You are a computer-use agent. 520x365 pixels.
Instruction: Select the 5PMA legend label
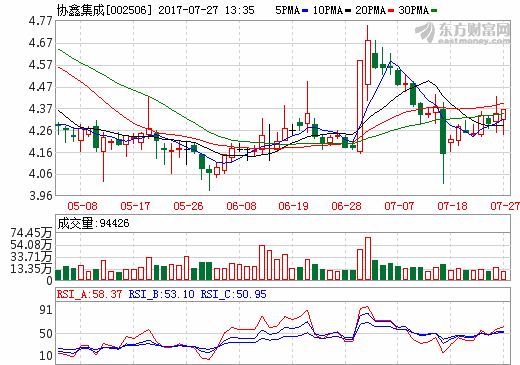(x=288, y=11)
